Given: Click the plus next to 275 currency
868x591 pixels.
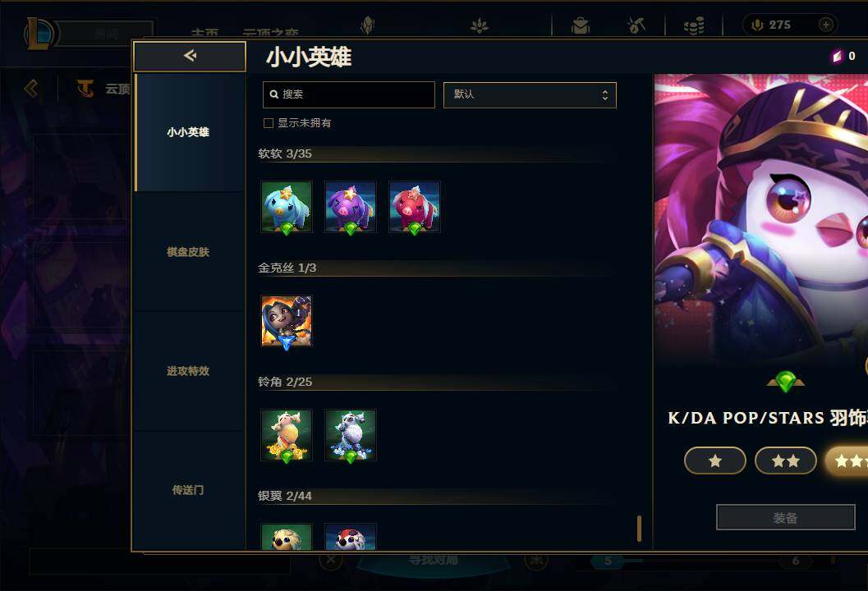Looking at the screenshot, I should (826, 25).
